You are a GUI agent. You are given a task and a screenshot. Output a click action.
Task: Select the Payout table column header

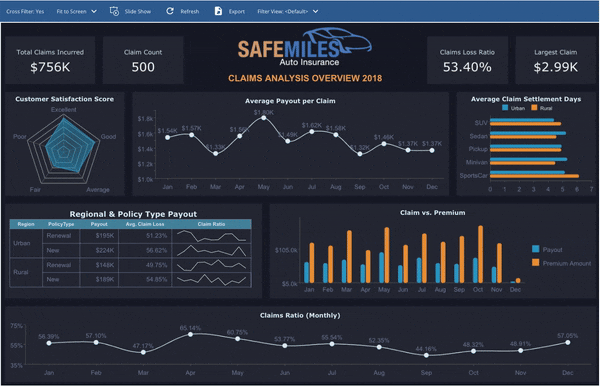pyautogui.click(x=99, y=224)
